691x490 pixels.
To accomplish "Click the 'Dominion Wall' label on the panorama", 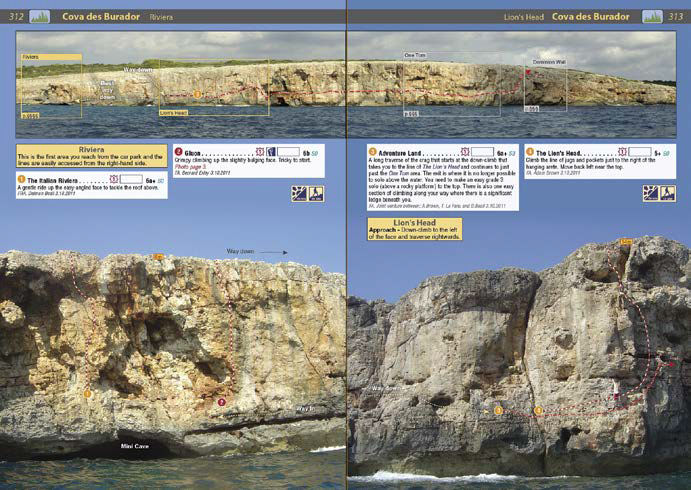I will point(546,63).
